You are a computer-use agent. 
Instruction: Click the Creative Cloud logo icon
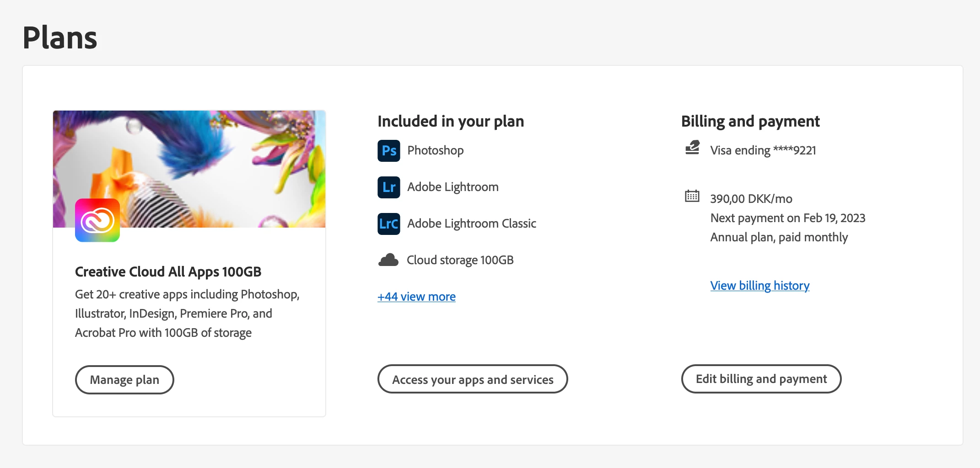pyautogui.click(x=97, y=220)
